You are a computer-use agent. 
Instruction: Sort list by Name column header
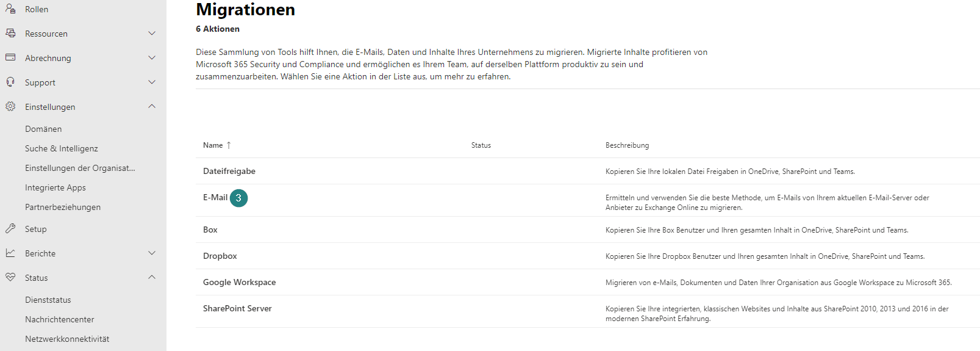[213, 145]
